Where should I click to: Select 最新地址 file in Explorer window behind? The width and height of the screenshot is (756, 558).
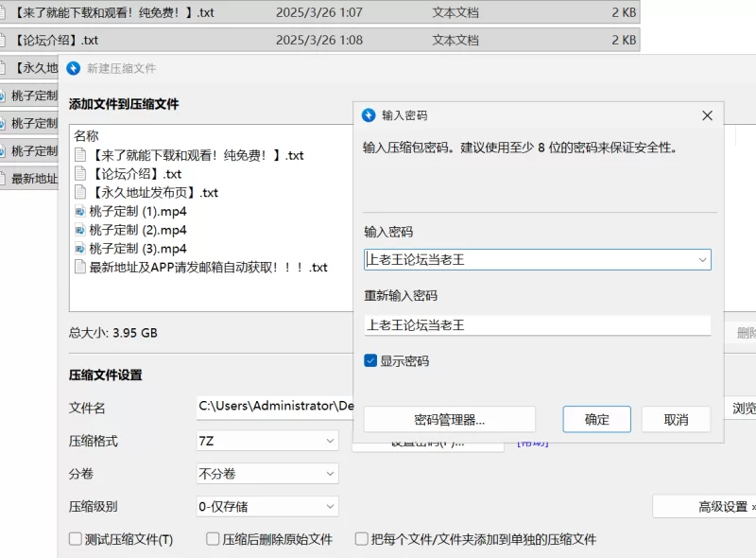pyautogui.click(x=29, y=179)
